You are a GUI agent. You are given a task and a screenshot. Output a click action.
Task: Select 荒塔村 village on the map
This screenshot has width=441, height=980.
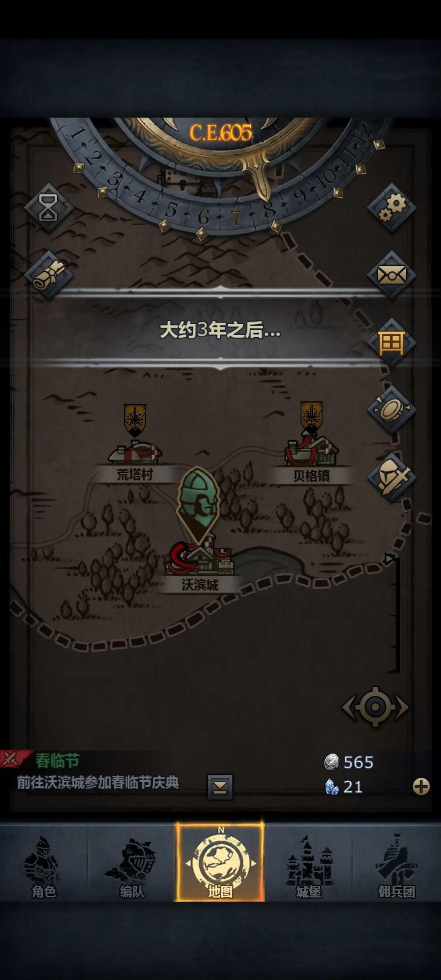pos(135,461)
